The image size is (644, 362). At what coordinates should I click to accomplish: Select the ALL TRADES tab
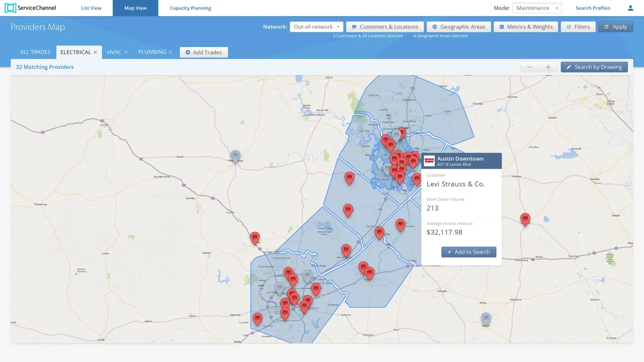pos(35,52)
